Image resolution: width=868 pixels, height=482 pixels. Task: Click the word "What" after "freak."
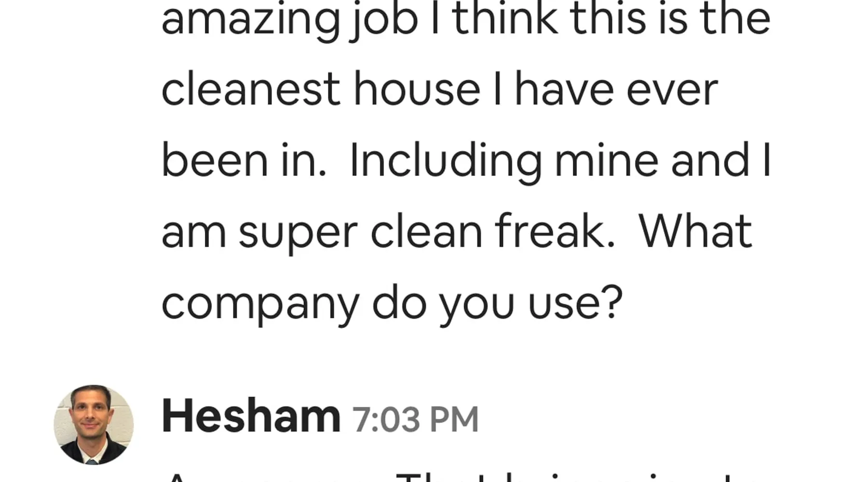click(695, 232)
